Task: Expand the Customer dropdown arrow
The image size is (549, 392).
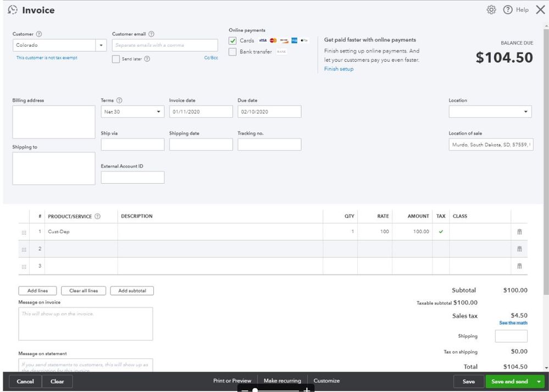Action: [101, 45]
